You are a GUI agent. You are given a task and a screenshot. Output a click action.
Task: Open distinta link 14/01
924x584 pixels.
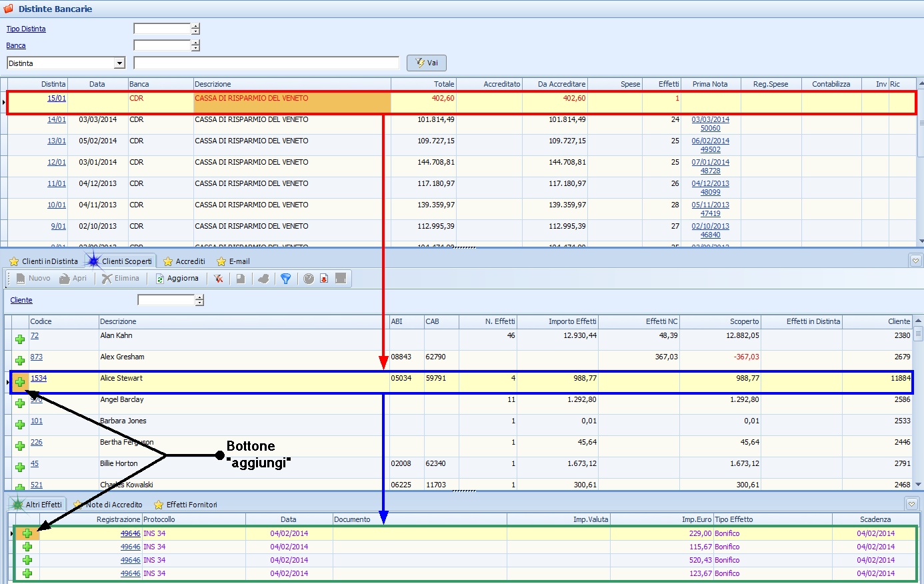click(x=57, y=120)
